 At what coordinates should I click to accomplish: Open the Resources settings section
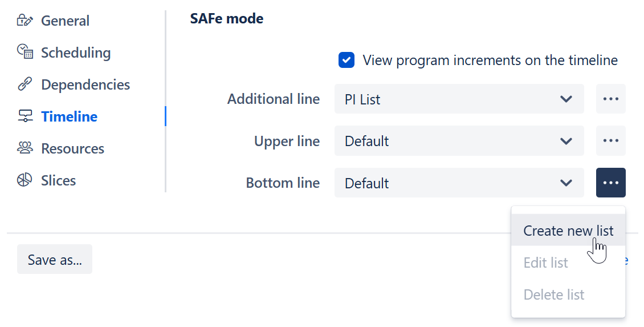[x=72, y=148]
